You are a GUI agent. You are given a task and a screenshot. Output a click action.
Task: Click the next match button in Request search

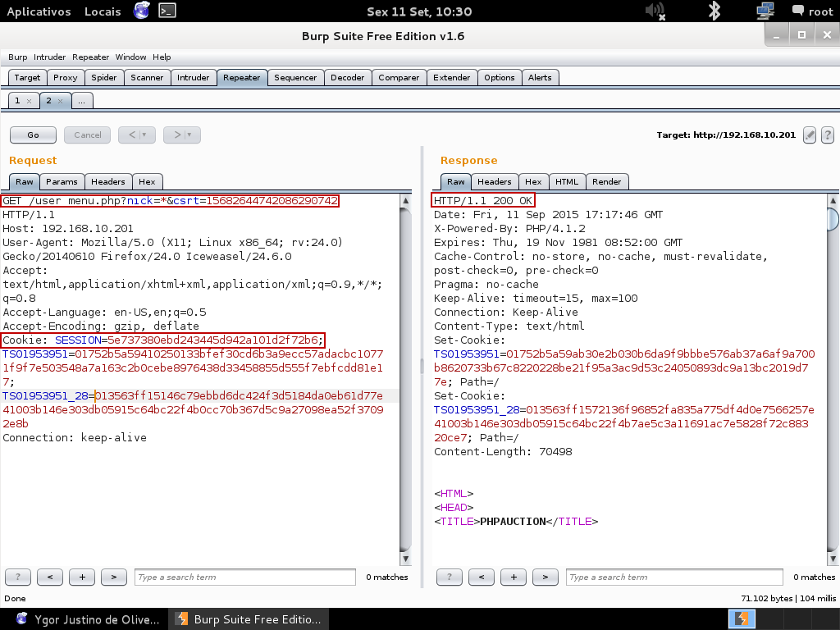tap(113, 577)
